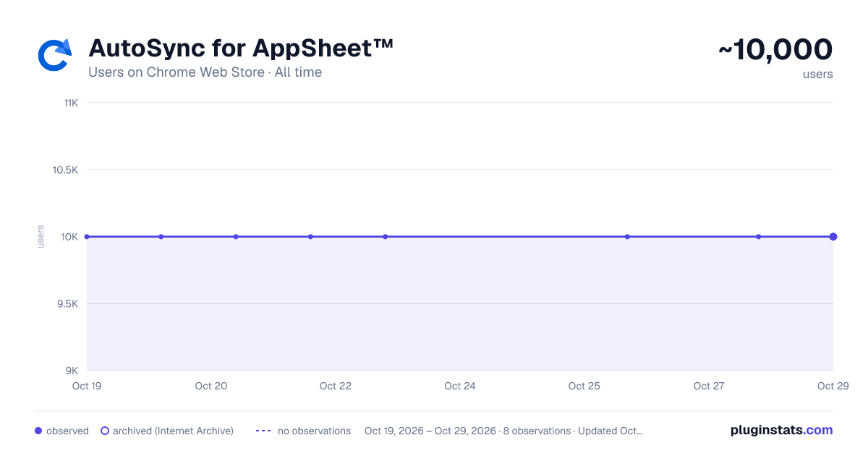
Task: Click the 'observed' legend label
Action: pos(67,431)
